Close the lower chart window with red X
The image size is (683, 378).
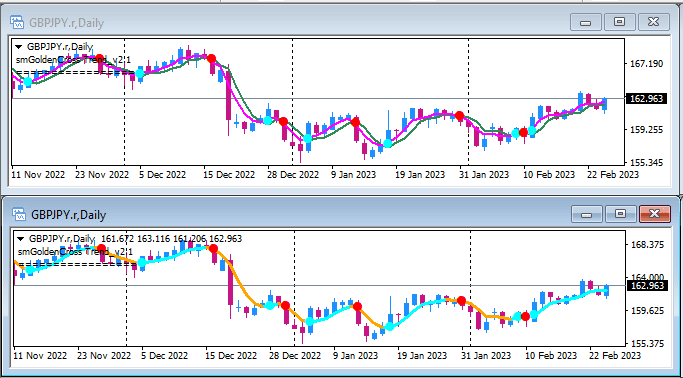coord(655,214)
